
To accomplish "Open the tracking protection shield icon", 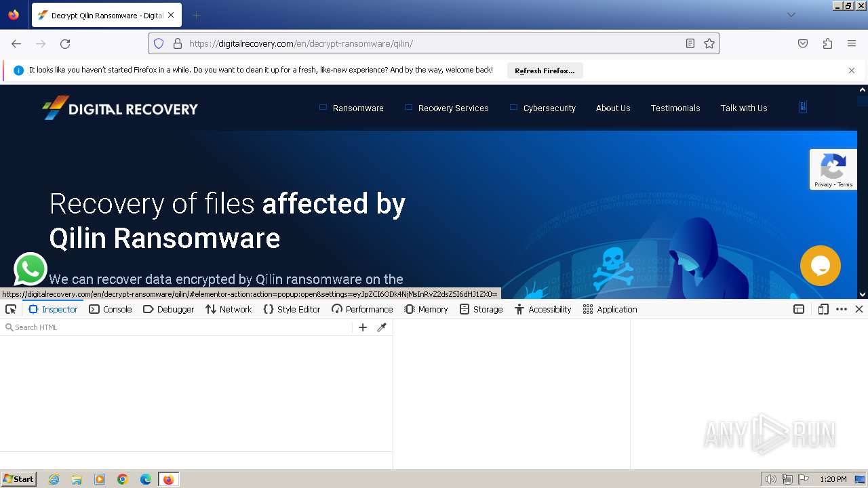I will point(159,43).
